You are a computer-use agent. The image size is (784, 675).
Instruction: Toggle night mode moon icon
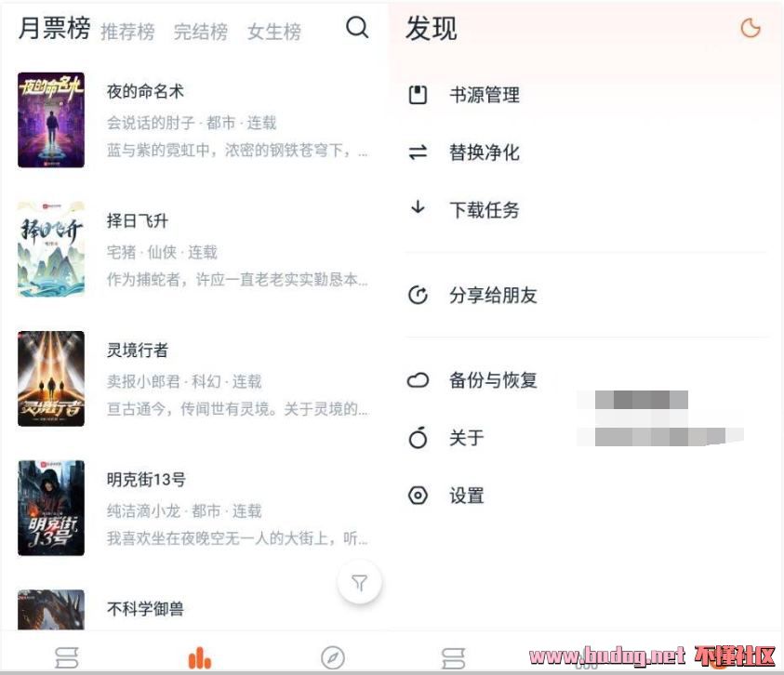pos(750,28)
